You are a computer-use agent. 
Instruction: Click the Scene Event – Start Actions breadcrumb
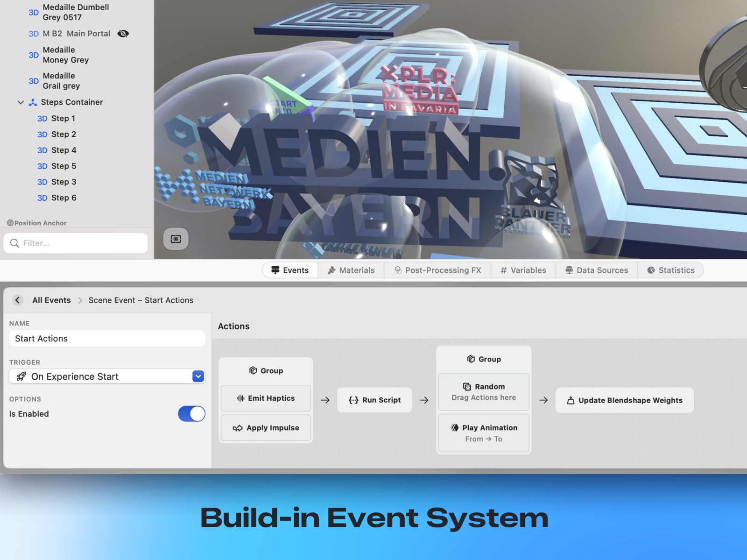tap(141, 300)
